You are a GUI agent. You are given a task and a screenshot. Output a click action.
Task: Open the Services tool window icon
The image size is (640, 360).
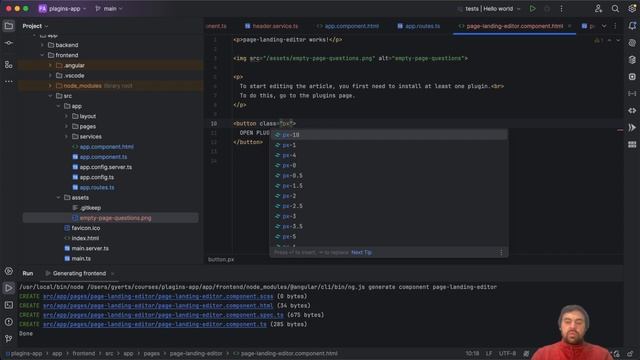[x=9, y=271]
